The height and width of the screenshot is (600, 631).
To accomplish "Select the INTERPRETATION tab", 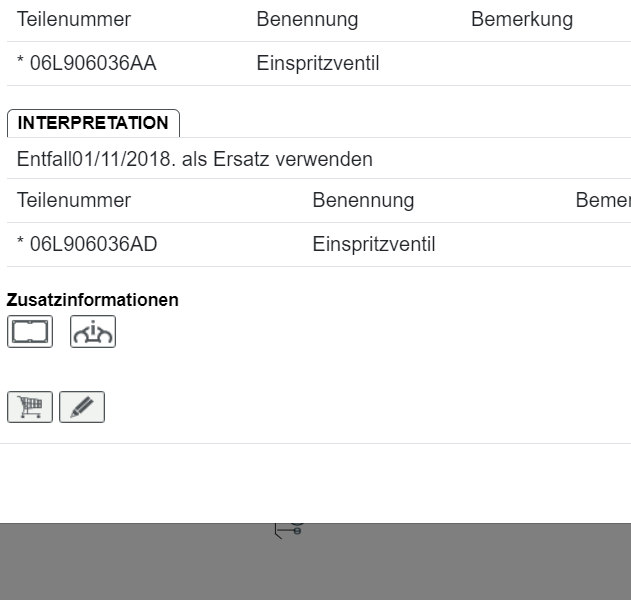I will click(x=93, y=123).
